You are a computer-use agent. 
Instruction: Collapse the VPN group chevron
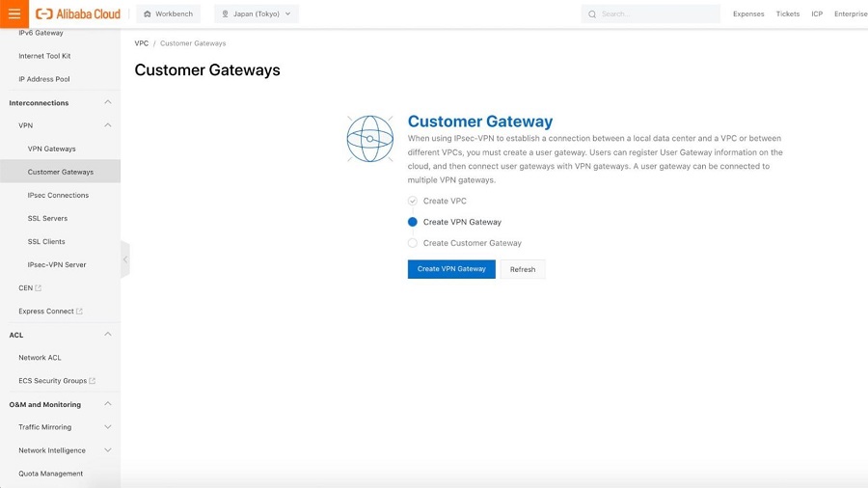point(108,125)
